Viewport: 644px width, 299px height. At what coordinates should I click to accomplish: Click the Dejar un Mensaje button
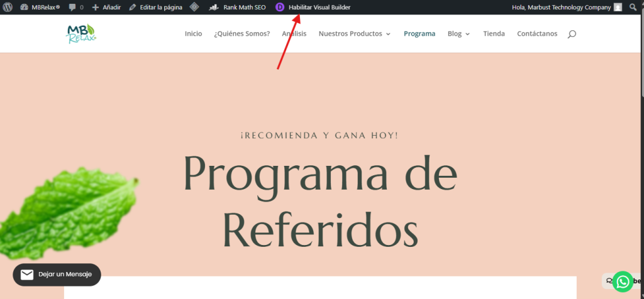click(x=57, y=275)
